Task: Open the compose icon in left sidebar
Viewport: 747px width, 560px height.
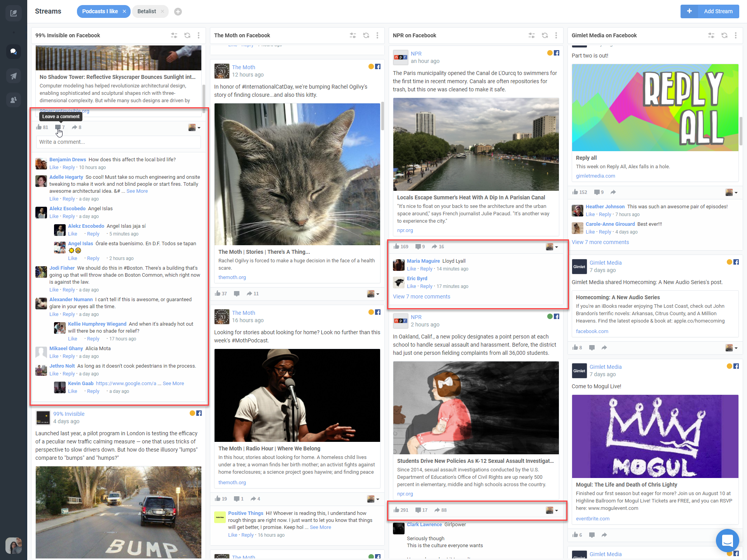Action: tap(14, 13)
